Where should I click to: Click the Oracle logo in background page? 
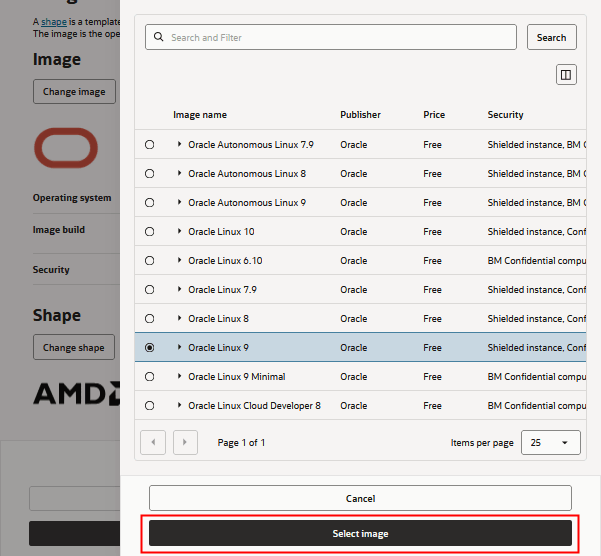tap(66, 148)
